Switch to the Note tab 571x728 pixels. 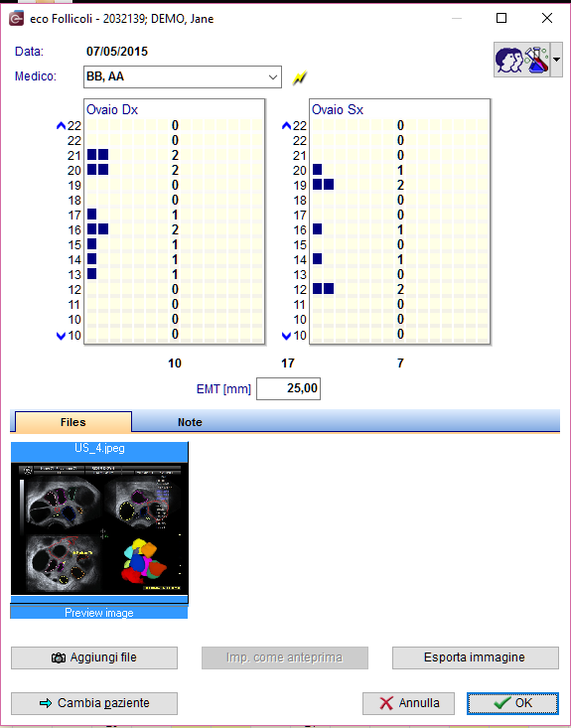tap(190, 422)
